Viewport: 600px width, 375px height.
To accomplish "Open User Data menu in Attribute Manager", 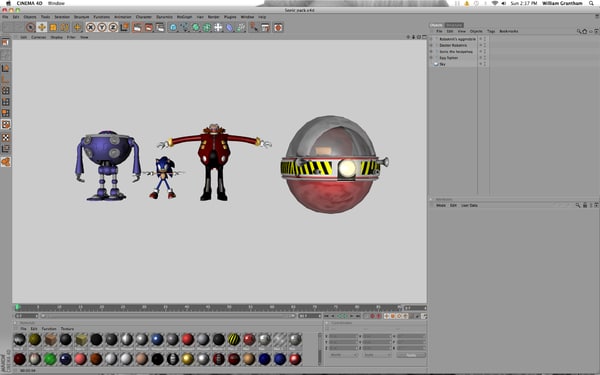I will click(x=469, y=205).
